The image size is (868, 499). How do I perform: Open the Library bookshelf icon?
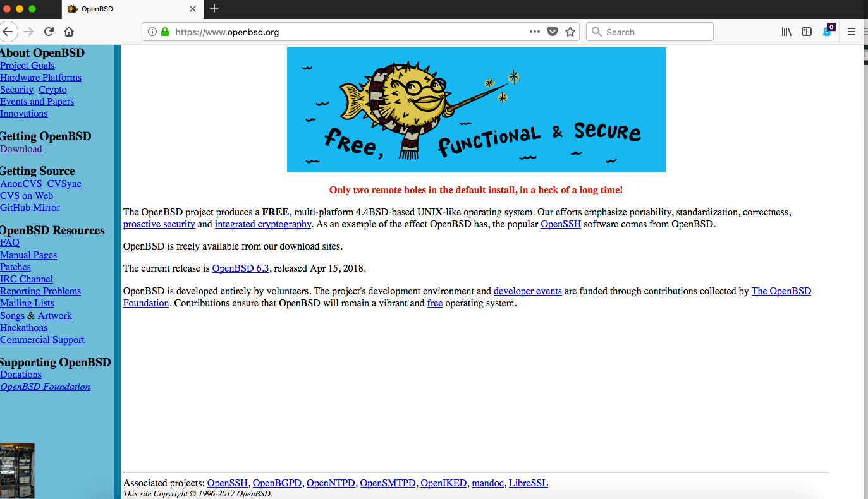coord(786,32)
